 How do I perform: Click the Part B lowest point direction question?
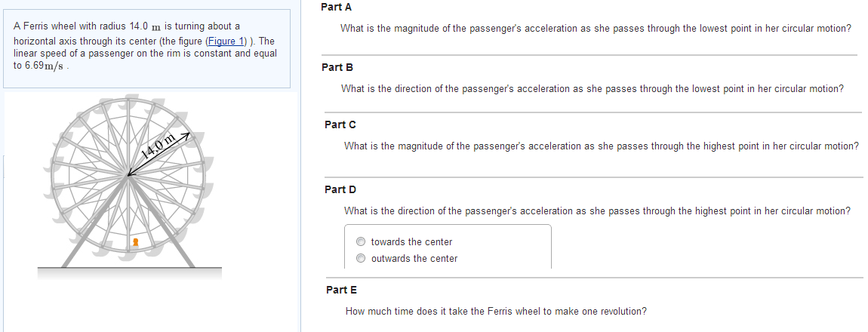coord(592,89)
